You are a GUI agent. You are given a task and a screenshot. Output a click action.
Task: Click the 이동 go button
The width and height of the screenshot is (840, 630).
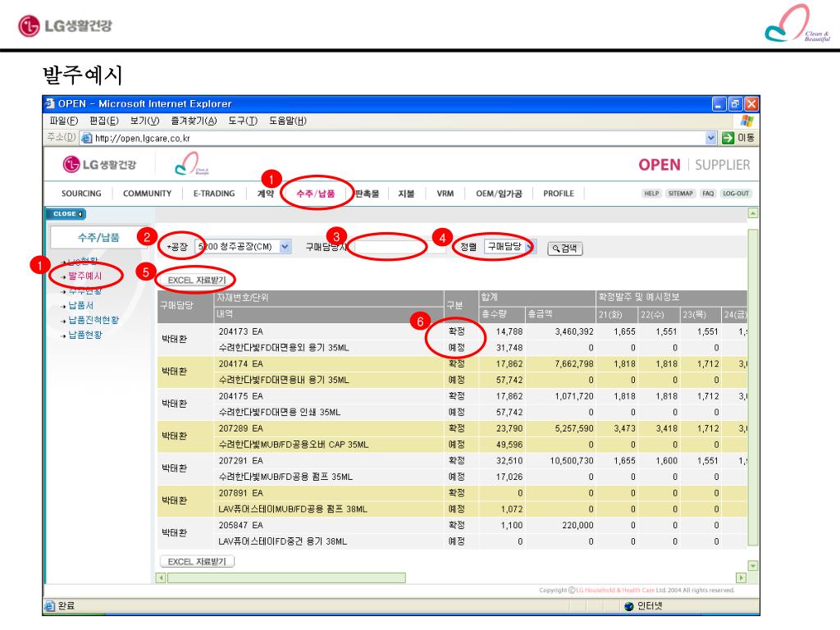[738, 138]
